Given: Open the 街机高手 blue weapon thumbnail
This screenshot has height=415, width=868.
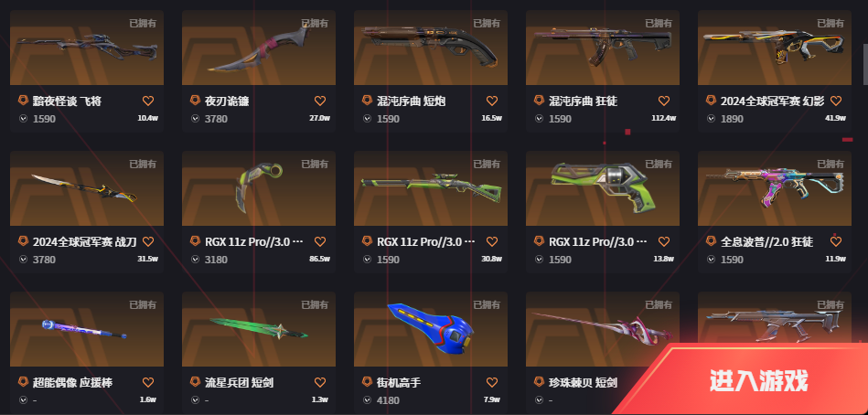Looking at the screenshot, I should click(x=431, y=329).
